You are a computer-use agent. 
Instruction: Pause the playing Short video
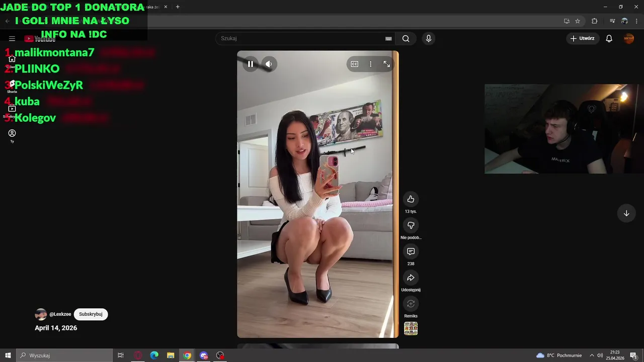[x=251, y=64]
